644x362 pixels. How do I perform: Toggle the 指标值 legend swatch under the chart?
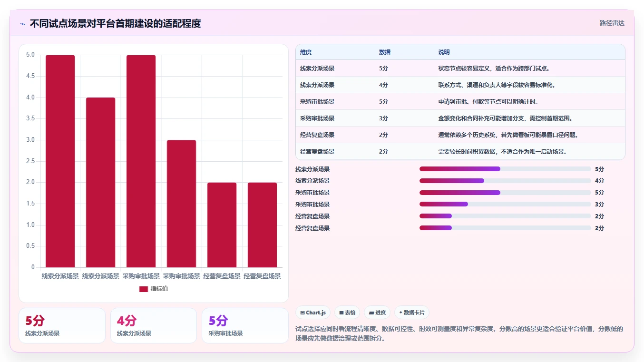tap(144, 289)
